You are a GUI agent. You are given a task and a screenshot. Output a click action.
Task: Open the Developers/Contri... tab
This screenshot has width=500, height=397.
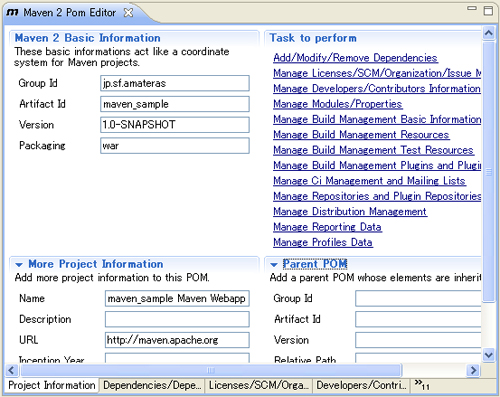coord(361,385)
